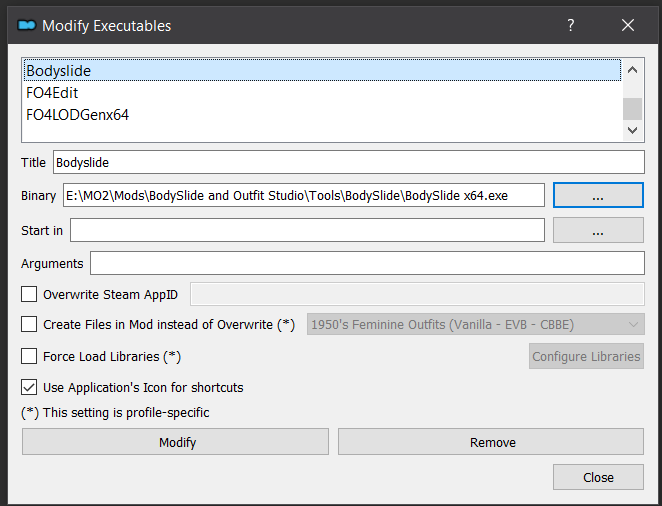The width and height of the screenshot is (662, 506).
Task: Click into the Arguments field
Action: [367, 263]
